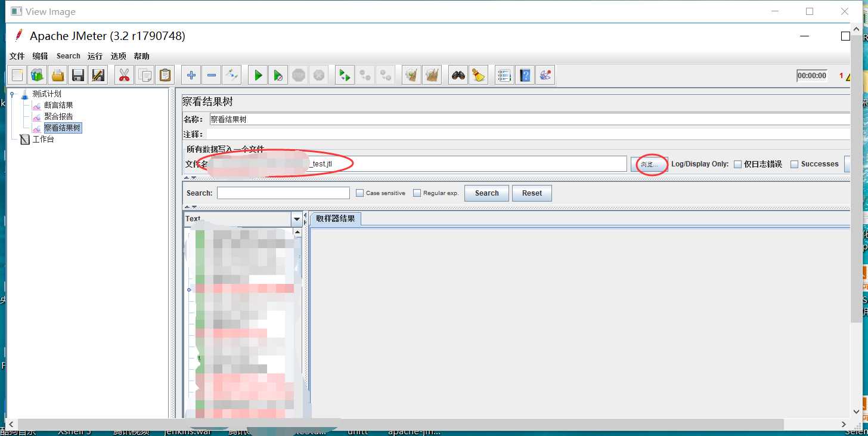Select 测试计划 in the tree
The width and height of the screenshot is (868, 436).
coord(46,94)
